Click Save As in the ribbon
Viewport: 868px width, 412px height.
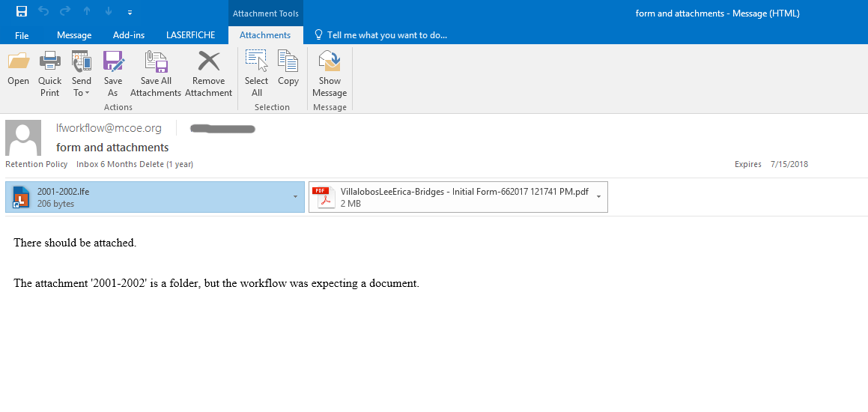113,62
